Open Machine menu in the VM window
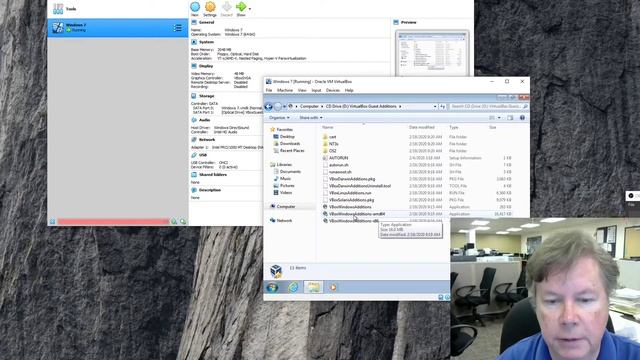640x360 pixels. click(285, 90)
